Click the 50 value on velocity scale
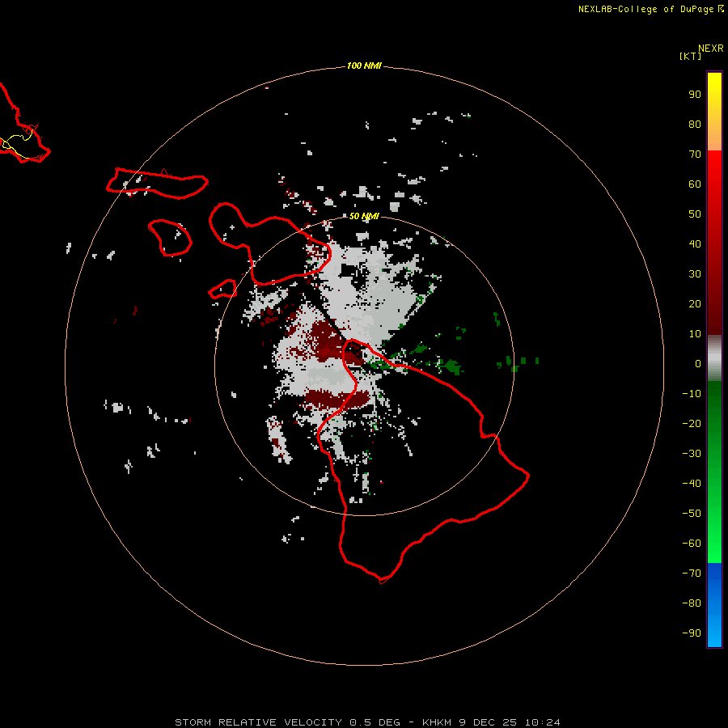Screen dimensions: 728x728 695,214
